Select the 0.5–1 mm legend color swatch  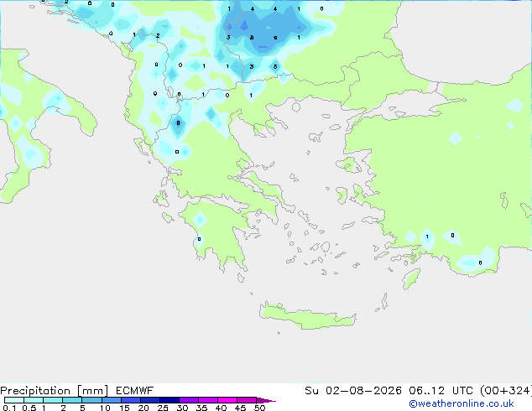pos(34,400)
